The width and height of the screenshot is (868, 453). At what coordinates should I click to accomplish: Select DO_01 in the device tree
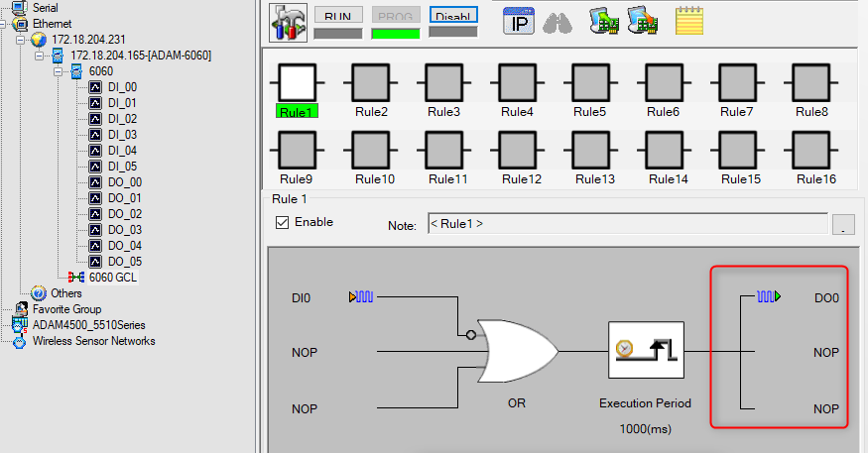click(x=125, y=198)
